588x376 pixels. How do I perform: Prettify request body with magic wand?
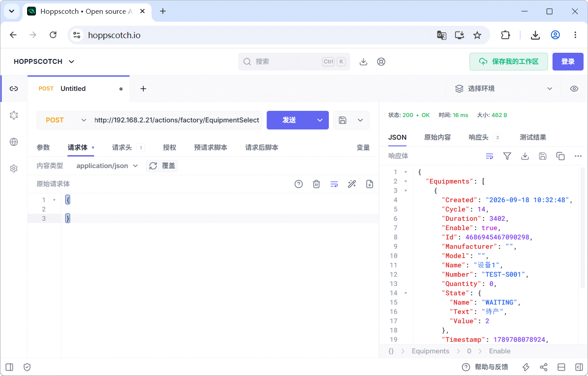352,184
